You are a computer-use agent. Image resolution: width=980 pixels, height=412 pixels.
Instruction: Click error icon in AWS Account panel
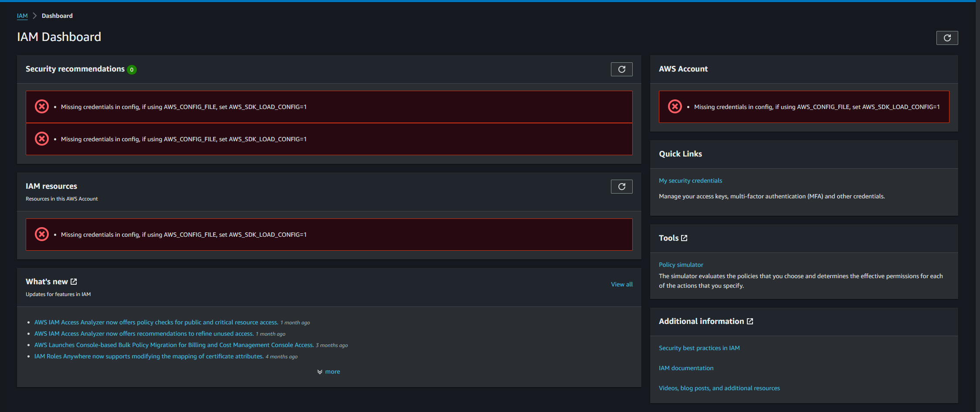[675, 106]
